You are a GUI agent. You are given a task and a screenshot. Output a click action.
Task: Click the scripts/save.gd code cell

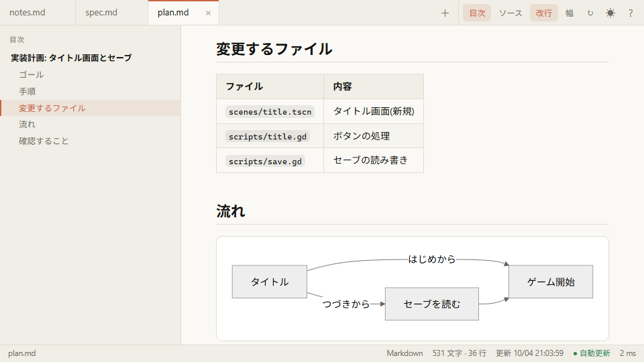click(x=265, y=162)
